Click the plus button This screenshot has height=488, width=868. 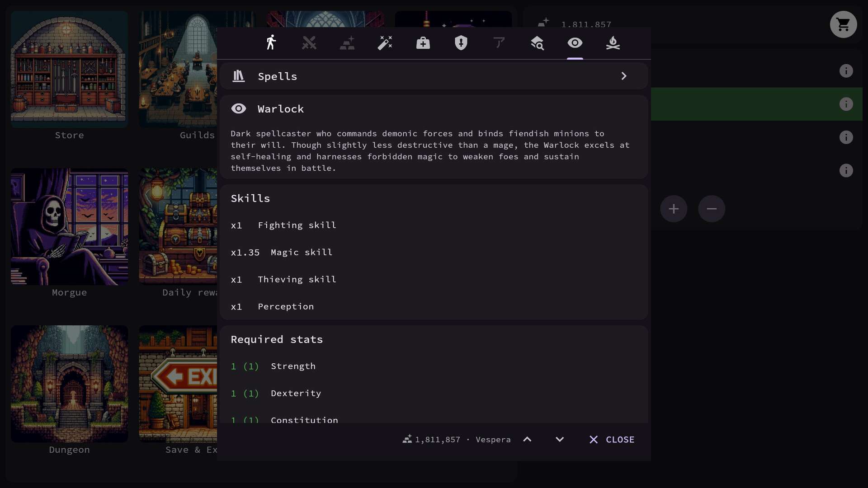tap(674, 209)
